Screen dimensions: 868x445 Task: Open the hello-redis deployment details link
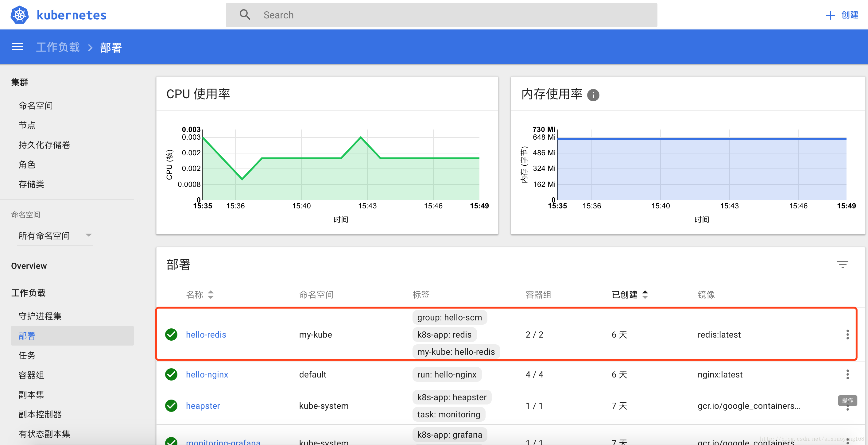[x=206, y=335]
